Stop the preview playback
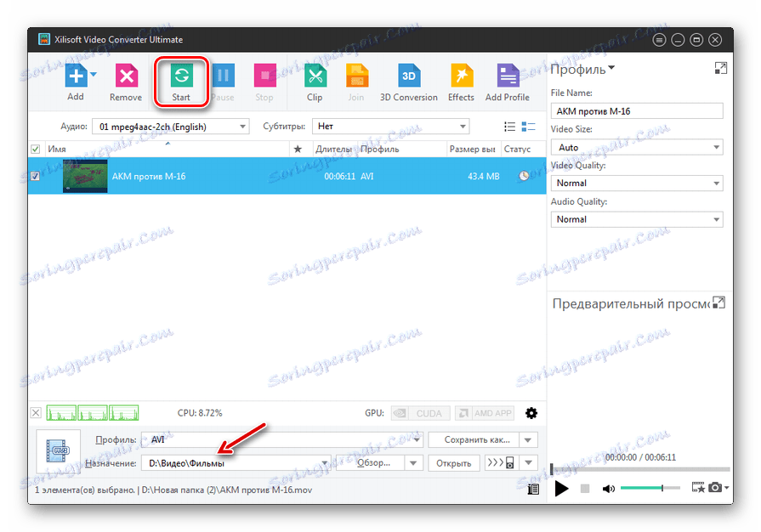This screenshot has width=761, height=532. pyautogui.click(x=585, y=489)
